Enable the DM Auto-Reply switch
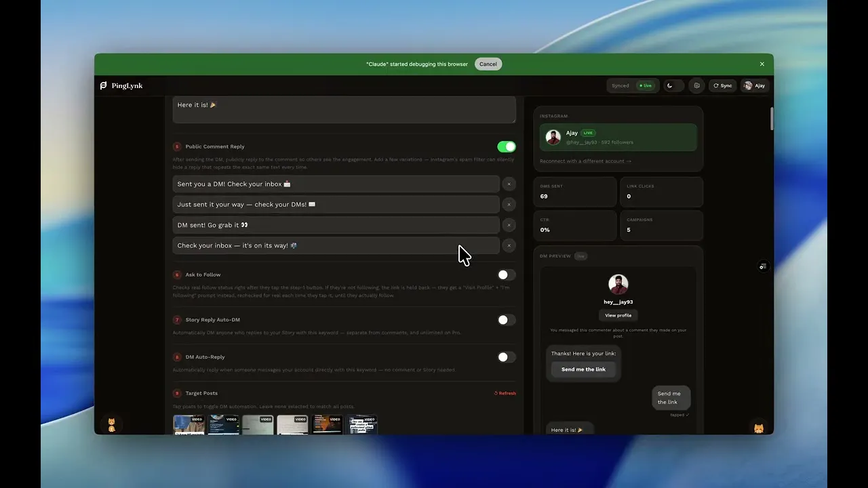The image size is (868, 488). pos(507,357)
